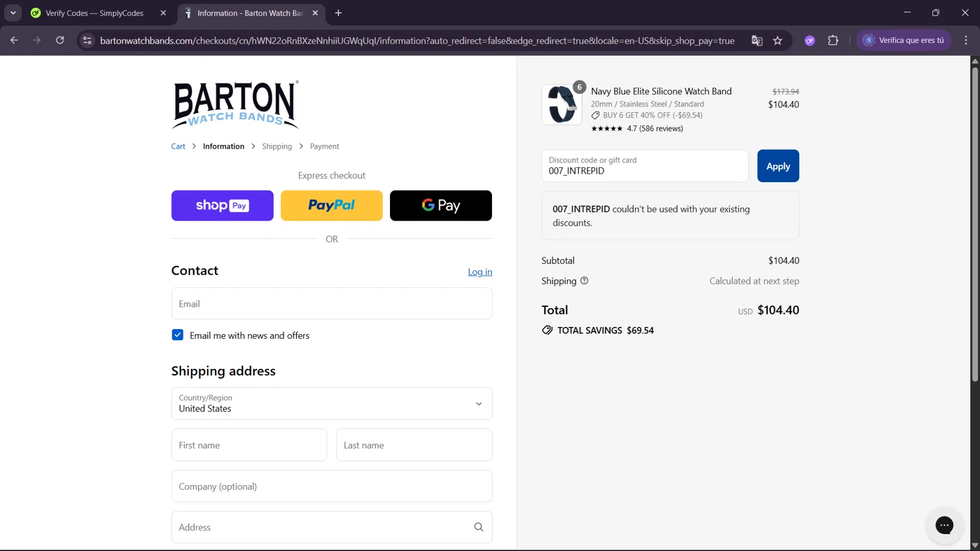Switch to the Verify Codes SimplyCodes tab
The width and height of the screenshot is (980, 551).
[x=95, y=13]
